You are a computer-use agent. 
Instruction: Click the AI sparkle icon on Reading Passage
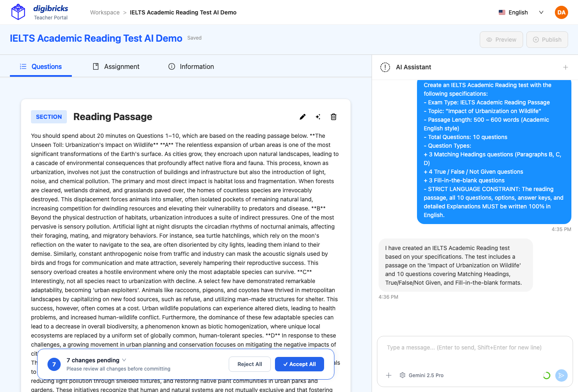click(x=318, y=117)
